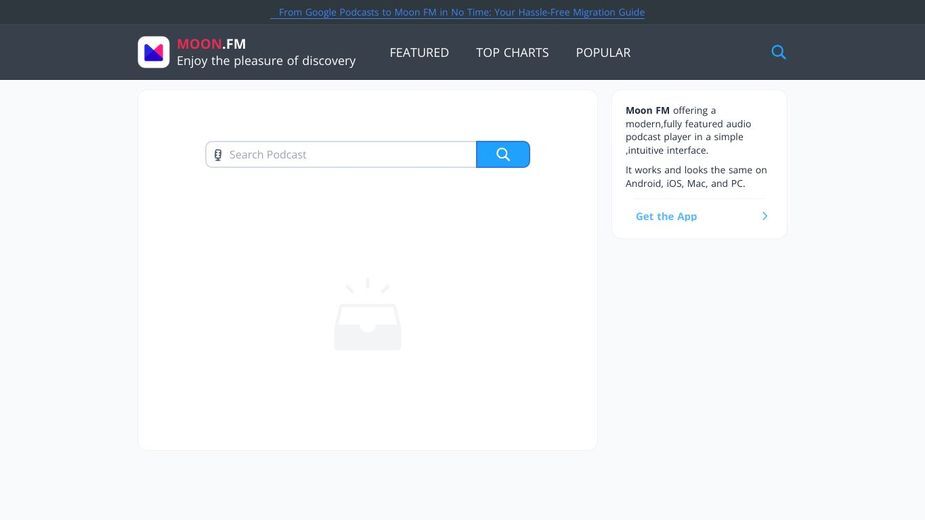925x520 pixels.
Task: Click the Moon FM logo icon
Action: [153, 52]
